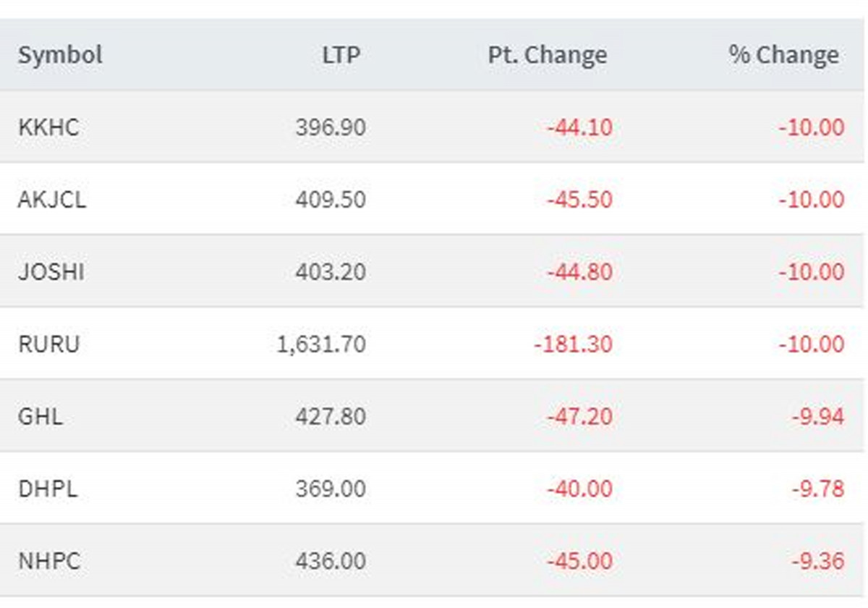Select the -181.30 point change cell
Viewport: 868px width, 608px height.
coord(573,345)
